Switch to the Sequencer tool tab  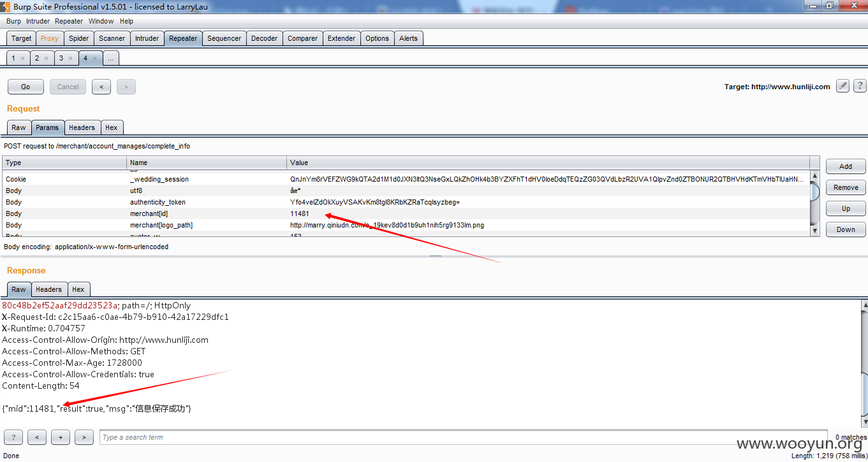click(224, 38)
